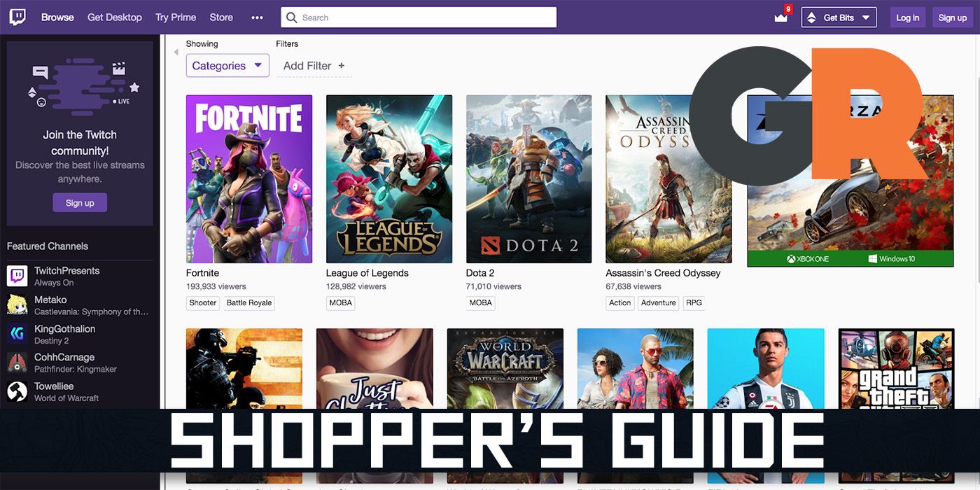Open the Browse menu

[x=57, y=17]
